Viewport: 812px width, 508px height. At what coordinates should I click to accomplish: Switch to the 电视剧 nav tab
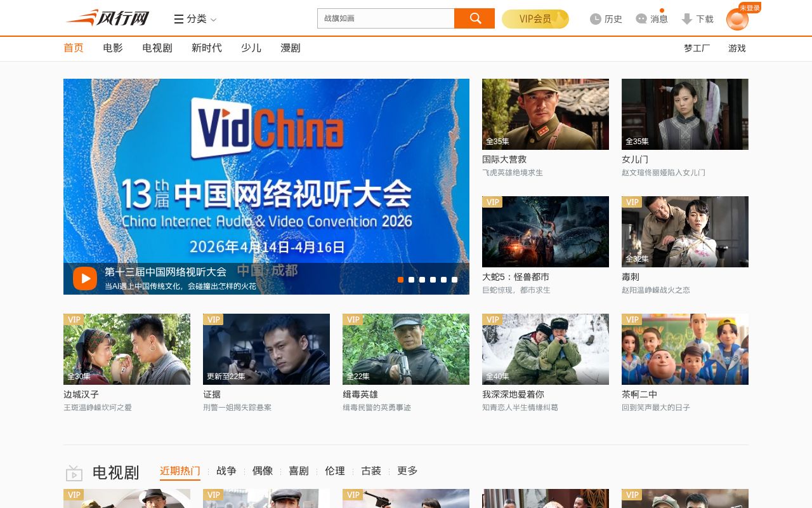coord(157,48)
